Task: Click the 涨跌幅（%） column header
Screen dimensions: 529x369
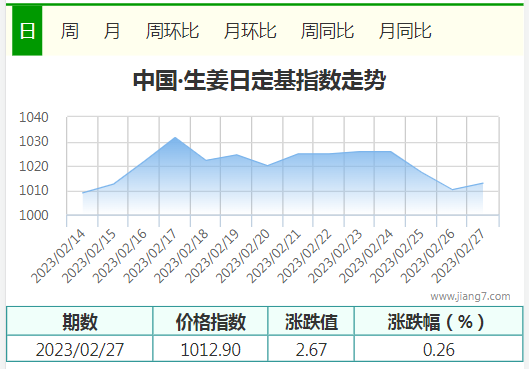Action: pyautogui.click(x=439, y=322)
